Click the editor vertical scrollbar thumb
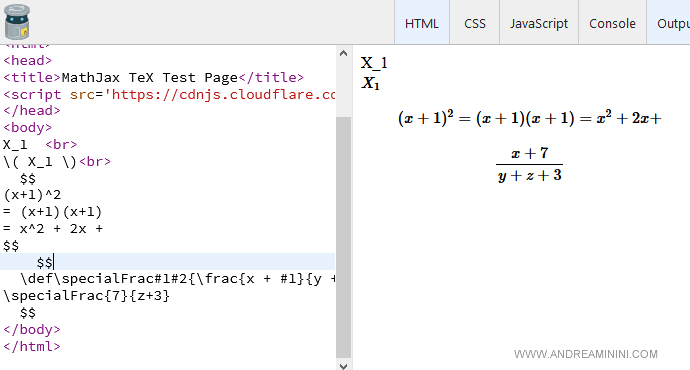Screen dimensions: 690x370 [x=343, y=238]
